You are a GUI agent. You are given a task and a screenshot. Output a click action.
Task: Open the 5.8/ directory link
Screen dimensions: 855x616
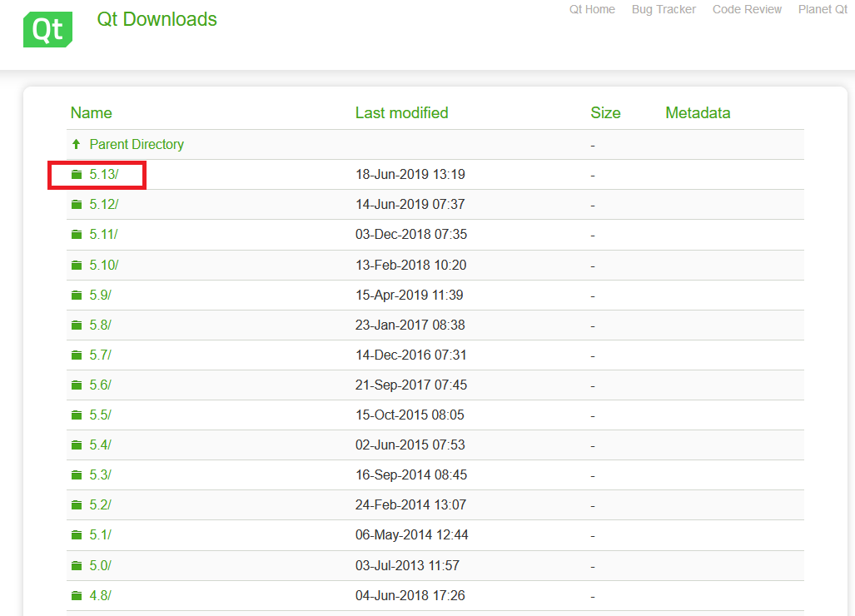click(101, 325)
